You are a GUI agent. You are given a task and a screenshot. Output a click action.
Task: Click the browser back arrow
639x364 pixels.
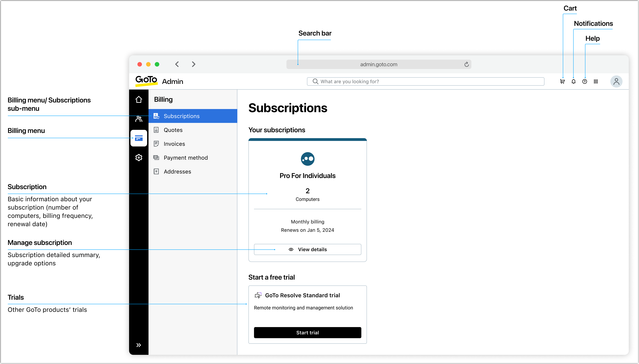(x=177, y=64)
